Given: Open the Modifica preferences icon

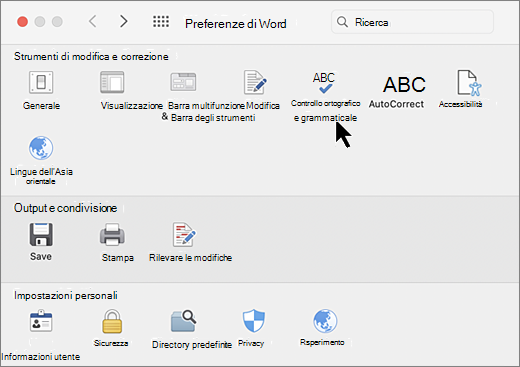Looking at the screenshot, I should pos(255,82).
